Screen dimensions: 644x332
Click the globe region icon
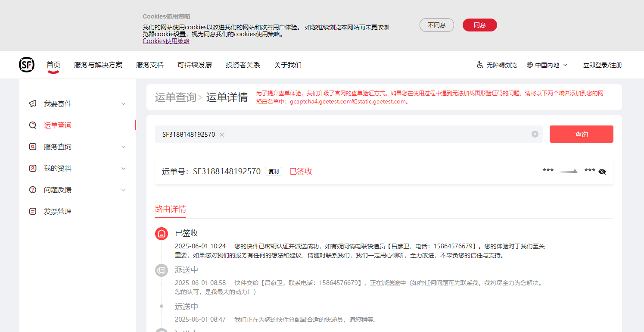(x=530, y=65)
